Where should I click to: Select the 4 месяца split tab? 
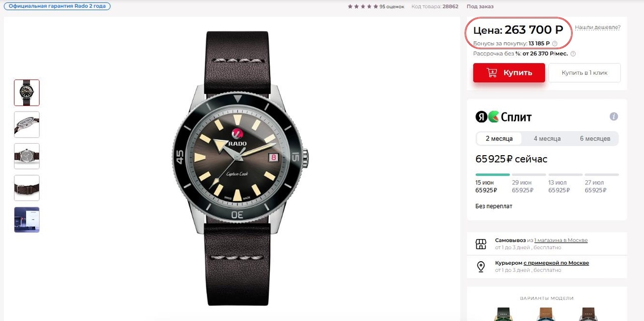coord(547,139)
